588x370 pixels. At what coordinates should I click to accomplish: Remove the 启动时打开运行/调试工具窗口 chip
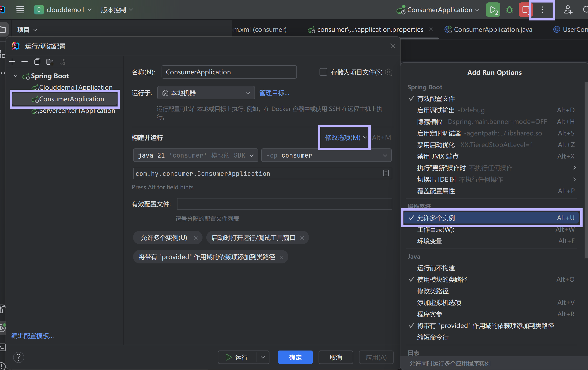point(302,238)
